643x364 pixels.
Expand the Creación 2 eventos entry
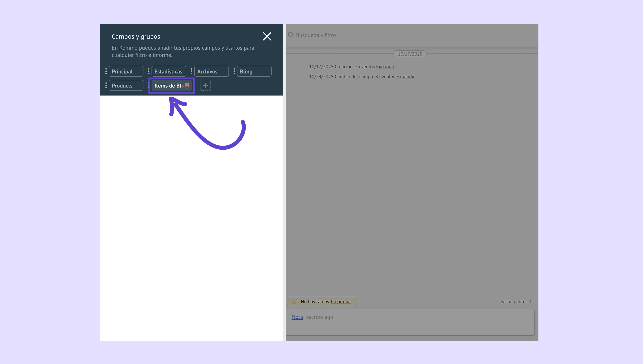click(x=385, y=67)
